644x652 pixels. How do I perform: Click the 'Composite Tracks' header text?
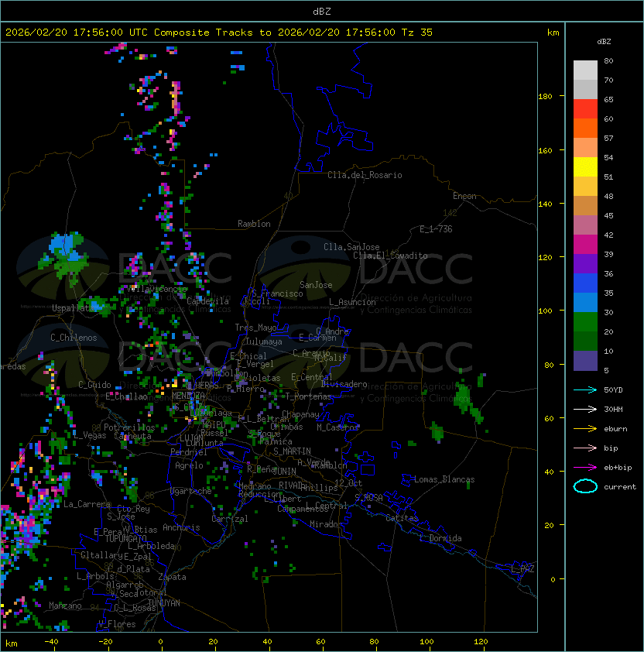coord(204,33)
